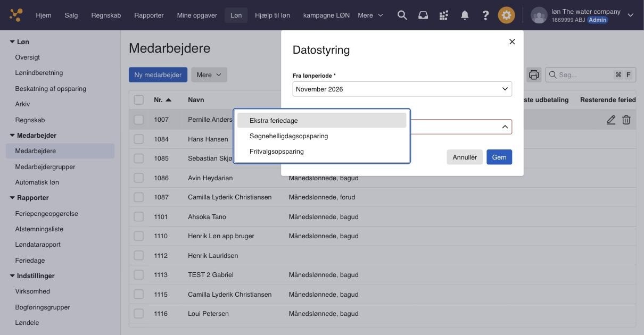Click the Annullér button
Image resolution: width=644 pixels, height=335 pixels.
tap(465, 157)
